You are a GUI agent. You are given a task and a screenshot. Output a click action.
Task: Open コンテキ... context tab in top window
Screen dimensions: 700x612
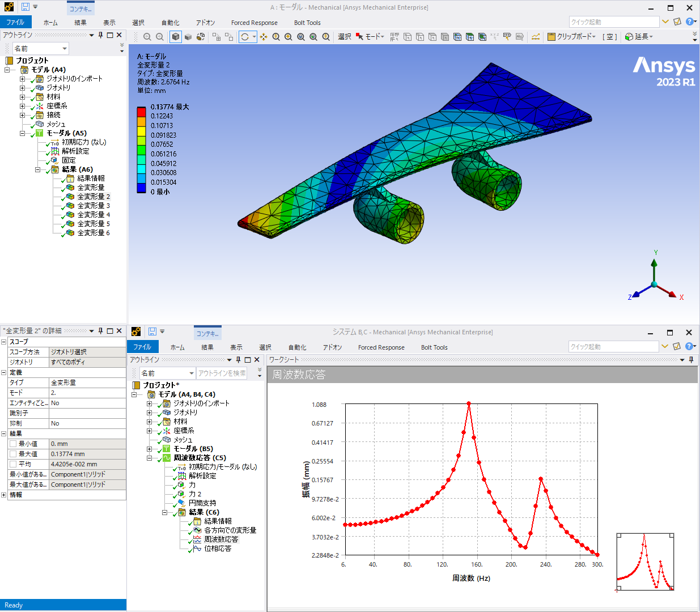tap(80, 8)
